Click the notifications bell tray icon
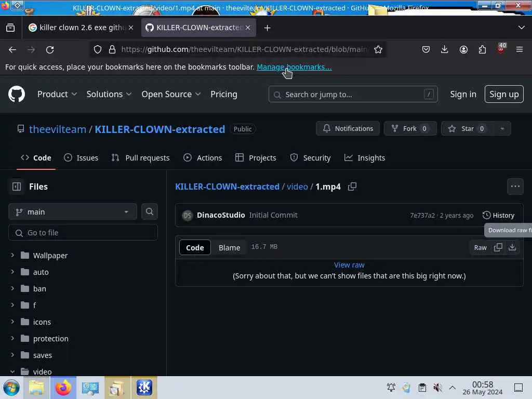This screenshot has width=532, height=399. pos(391,388)
